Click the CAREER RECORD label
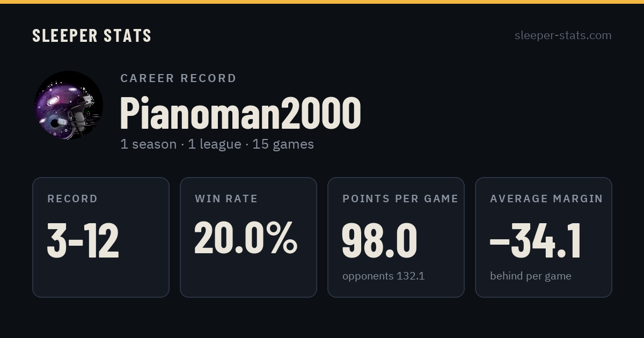The image size is (644, 338). click(x=178, y=78)
